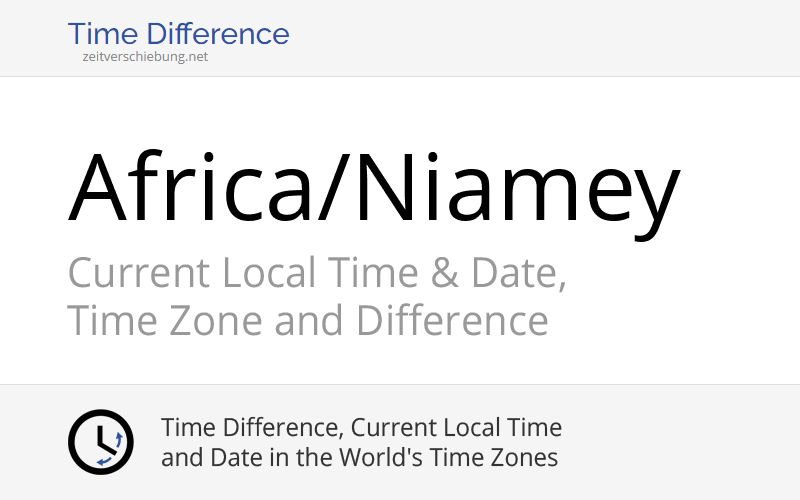Select the "Time Zone and Difference" subtitle line
This screenshot has height=500, width=800.
pyautogui.click(x=307, y=321)
